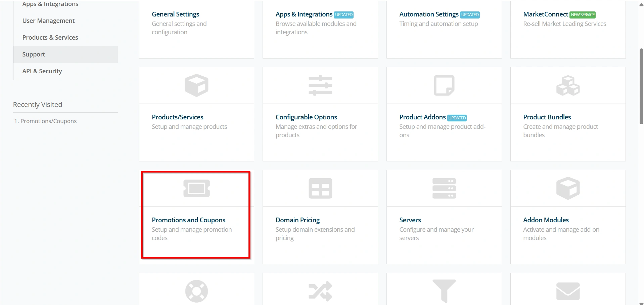
Task: Click the scrollbar down arrow
Action: [x=641, y=303]
